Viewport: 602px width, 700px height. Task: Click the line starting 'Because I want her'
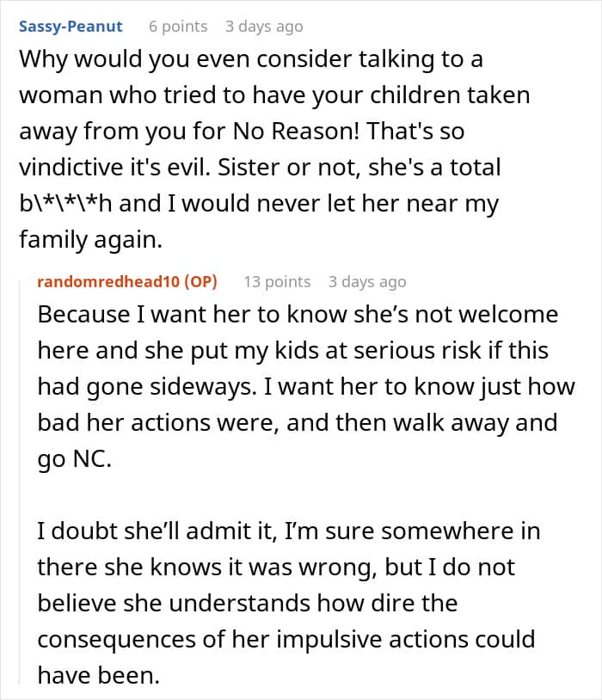point(298,314)
